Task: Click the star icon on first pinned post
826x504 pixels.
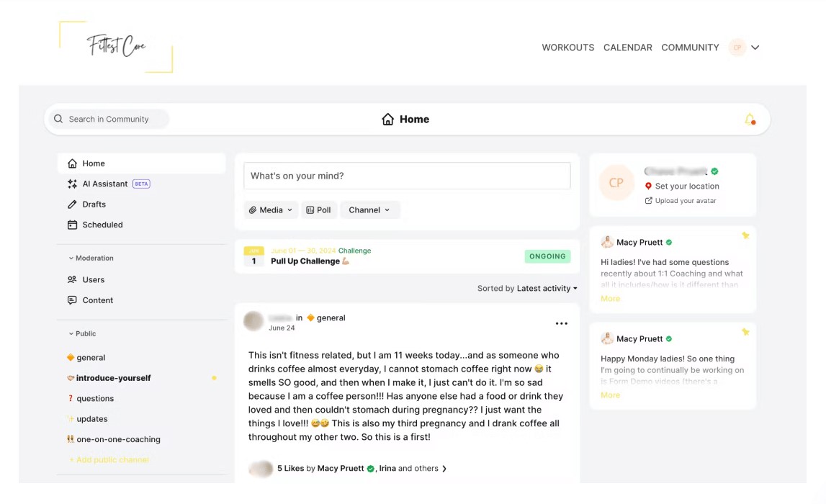Action: (x=745, y=235)
